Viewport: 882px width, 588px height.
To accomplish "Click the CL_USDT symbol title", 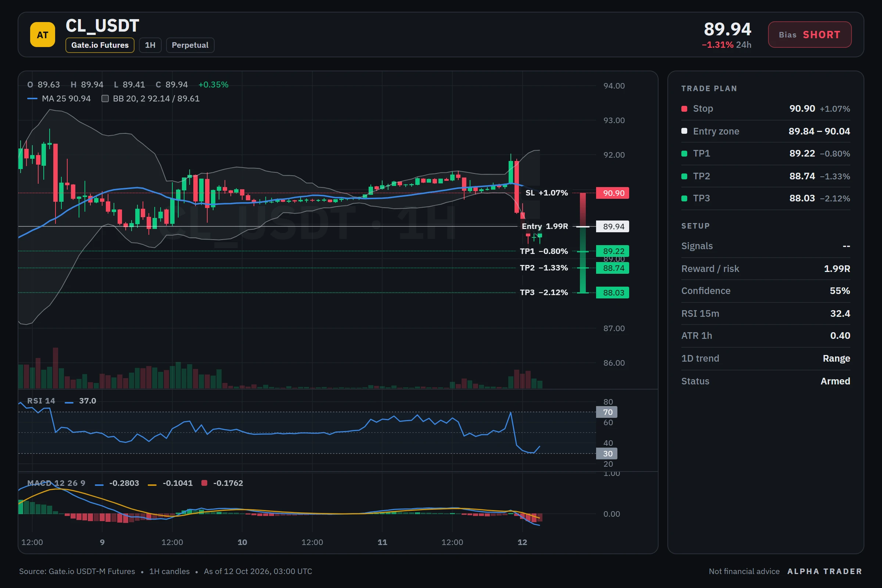I will click(x=103, y=26).
